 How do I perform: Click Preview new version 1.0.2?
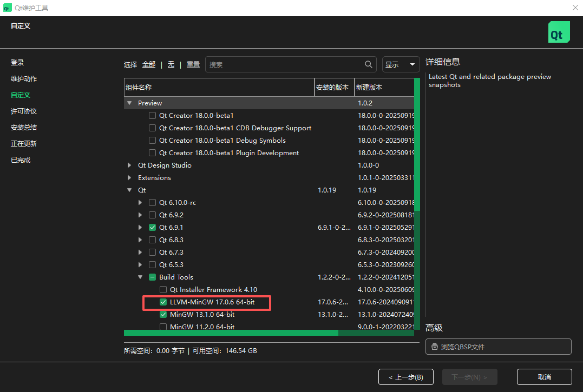coord(365,103)
